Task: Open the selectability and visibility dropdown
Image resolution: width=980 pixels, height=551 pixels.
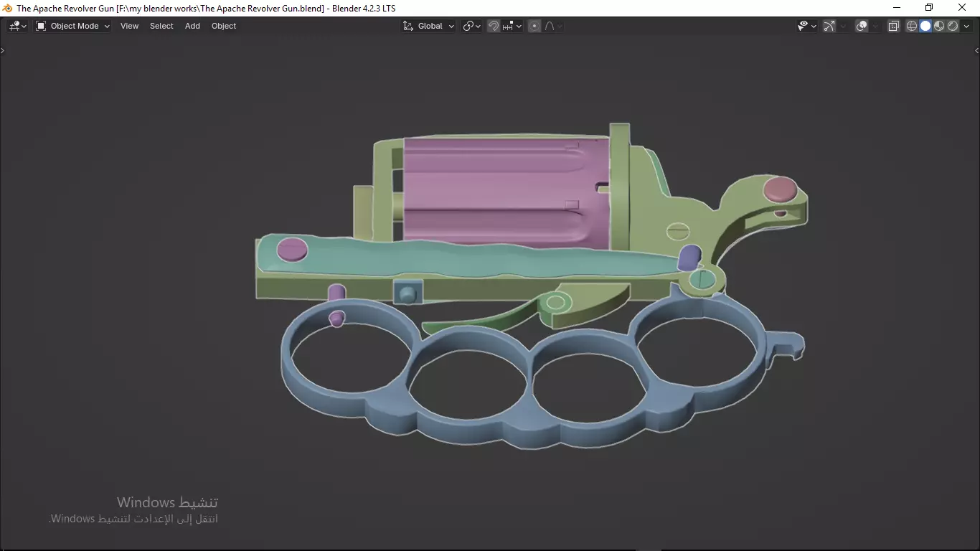Action: 807,26
